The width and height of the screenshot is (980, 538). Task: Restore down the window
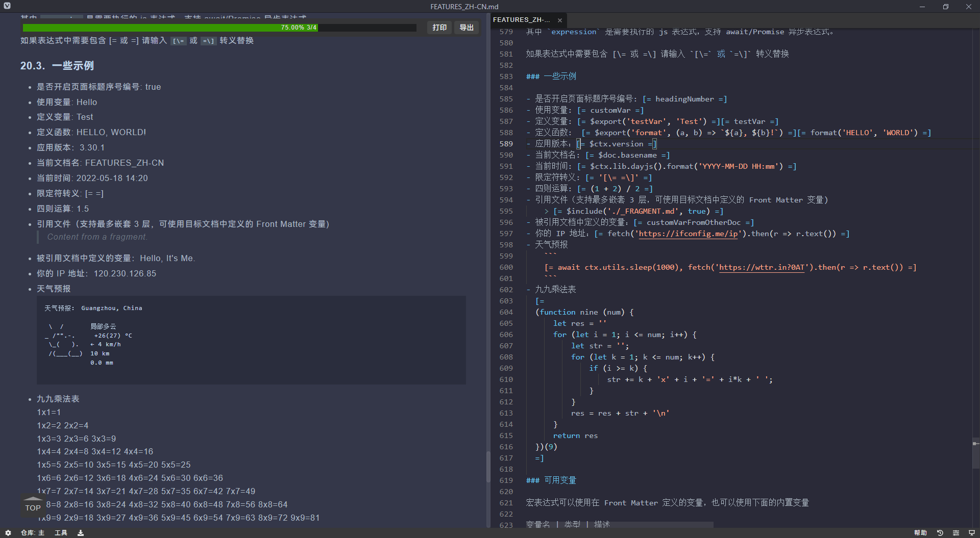coord(946,7)
